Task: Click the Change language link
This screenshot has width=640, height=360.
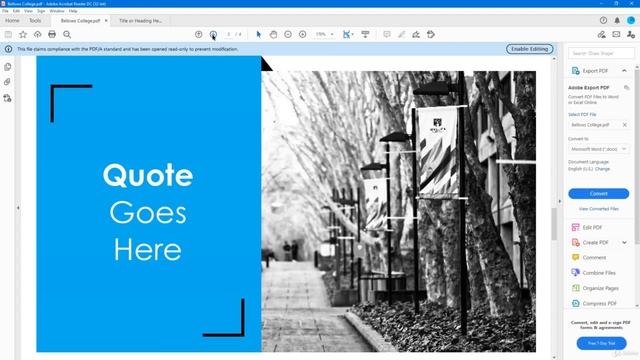Action: (x=602, y=169)
